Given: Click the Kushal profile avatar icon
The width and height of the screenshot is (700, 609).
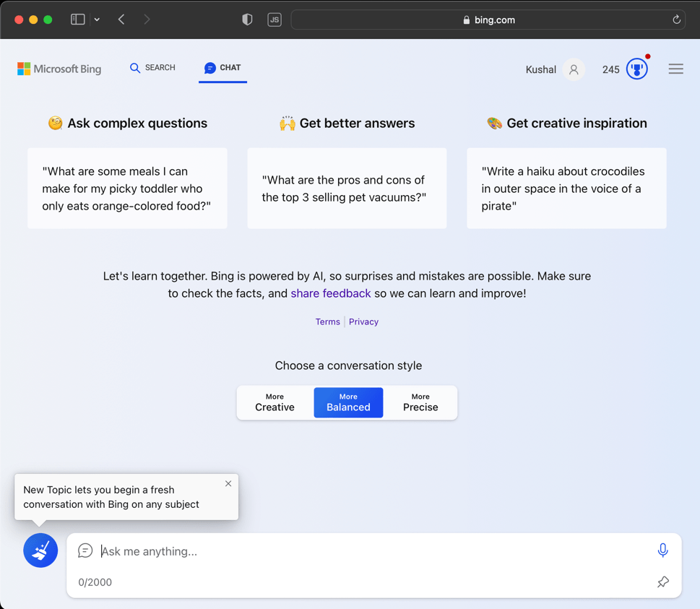Looking at the screenshot, I should [574, 69].
